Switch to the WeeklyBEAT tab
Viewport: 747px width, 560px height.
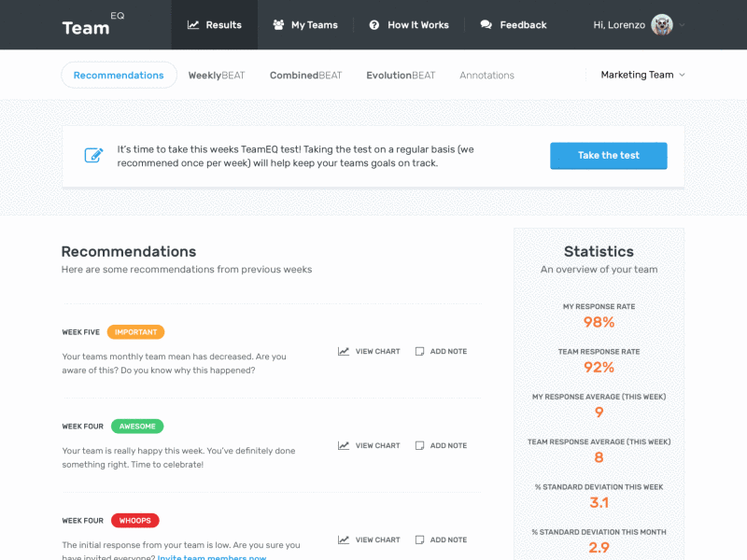[x=217, y=74]
